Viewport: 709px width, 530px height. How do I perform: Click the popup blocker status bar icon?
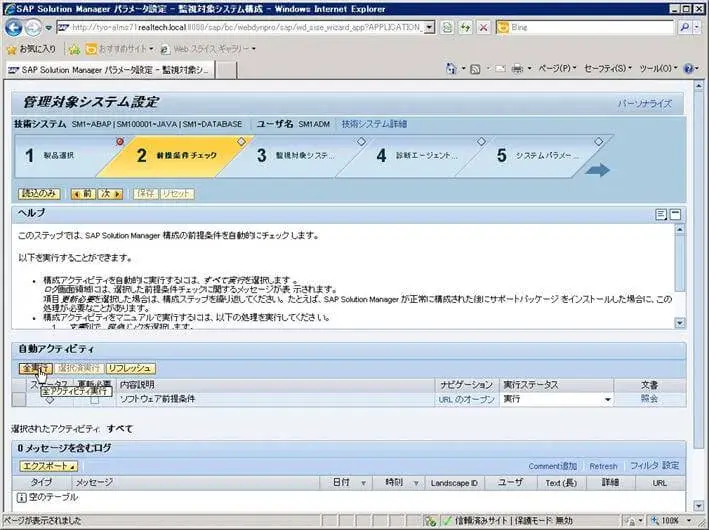[430, 521]
